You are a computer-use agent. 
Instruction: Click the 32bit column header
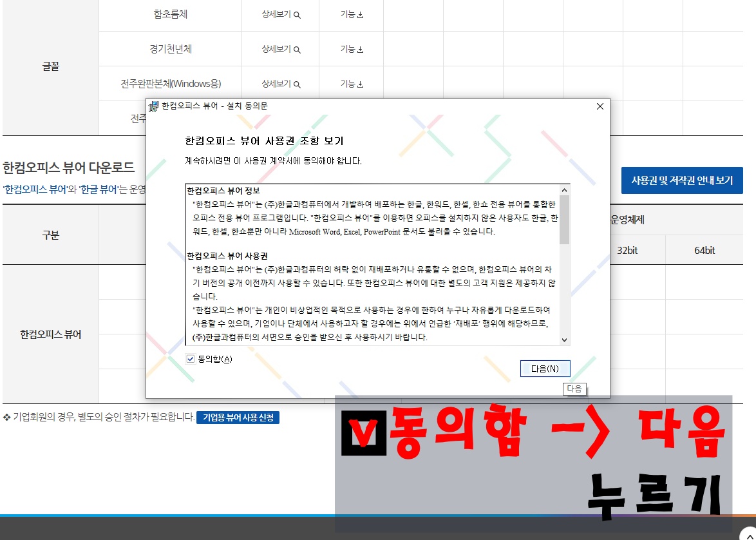coord(627,251)
